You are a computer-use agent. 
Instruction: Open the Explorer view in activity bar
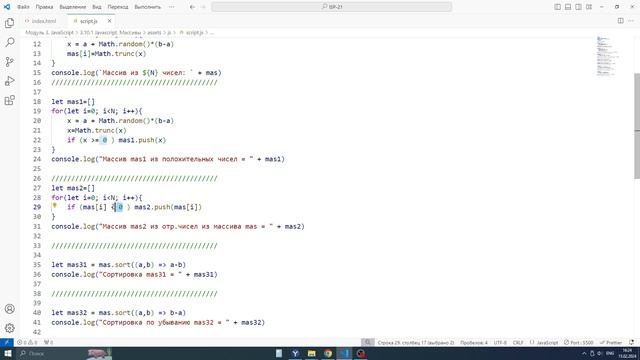(9, 23)
